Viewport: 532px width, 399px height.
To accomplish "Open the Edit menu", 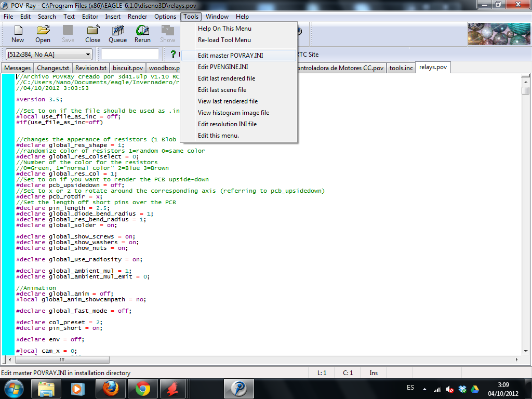I will coord(25,16).
